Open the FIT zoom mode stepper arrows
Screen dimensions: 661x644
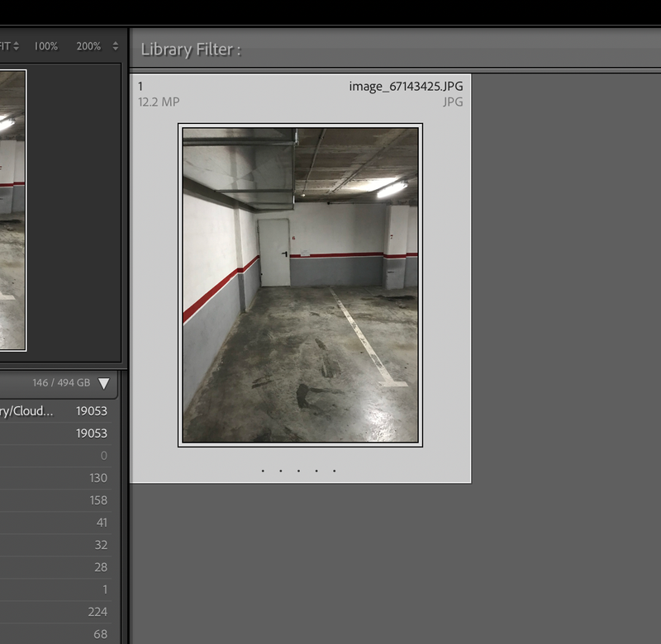[x=17, y=46]
